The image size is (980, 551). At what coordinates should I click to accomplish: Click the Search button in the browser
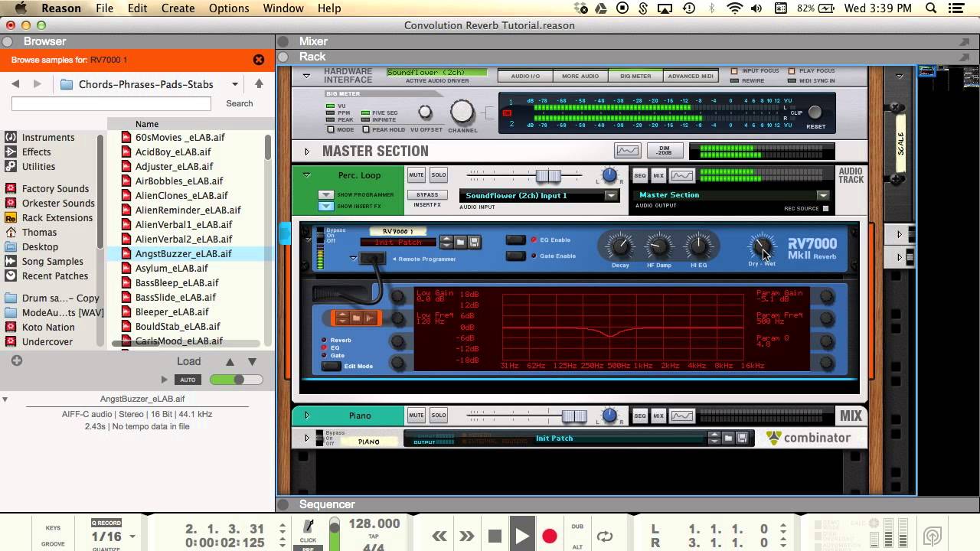pos(239,103)
